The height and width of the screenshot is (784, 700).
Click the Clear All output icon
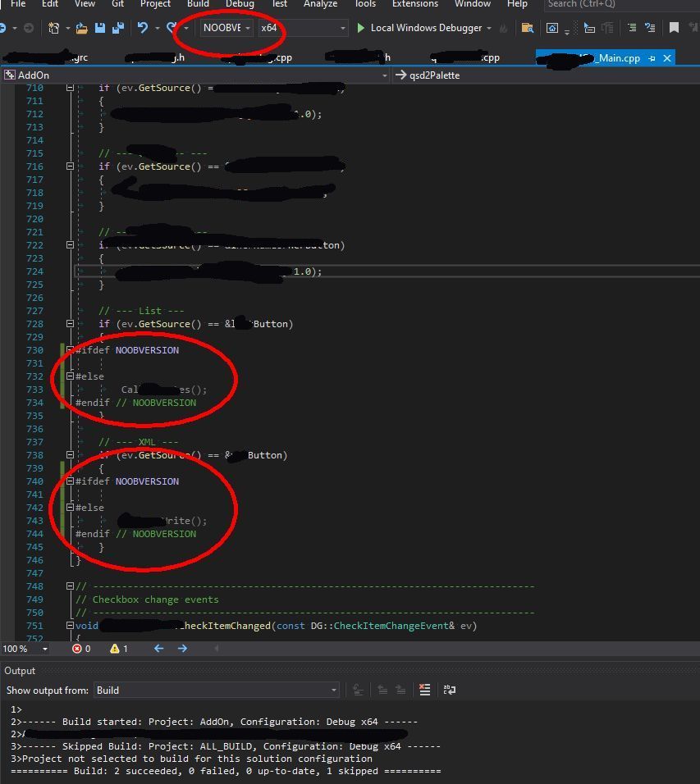[425, 690]
